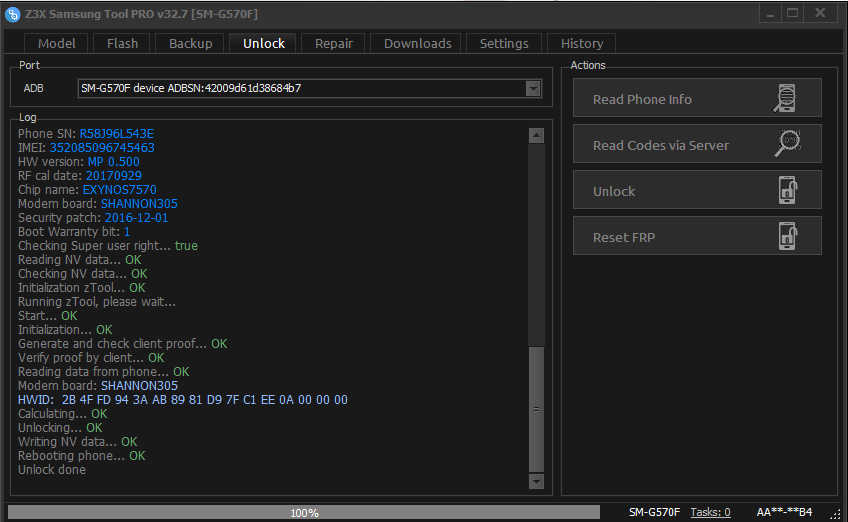Click the AA**-**B4 card ID in status bar
The width and height of the screenshot is (848, 522).
(784, 512)
